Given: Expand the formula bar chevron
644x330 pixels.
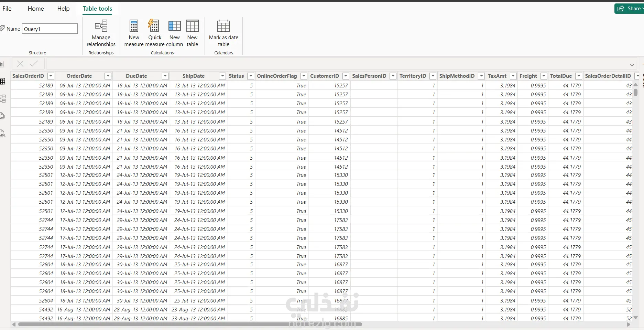Looking at the screenshot, I should click(632, 65).
